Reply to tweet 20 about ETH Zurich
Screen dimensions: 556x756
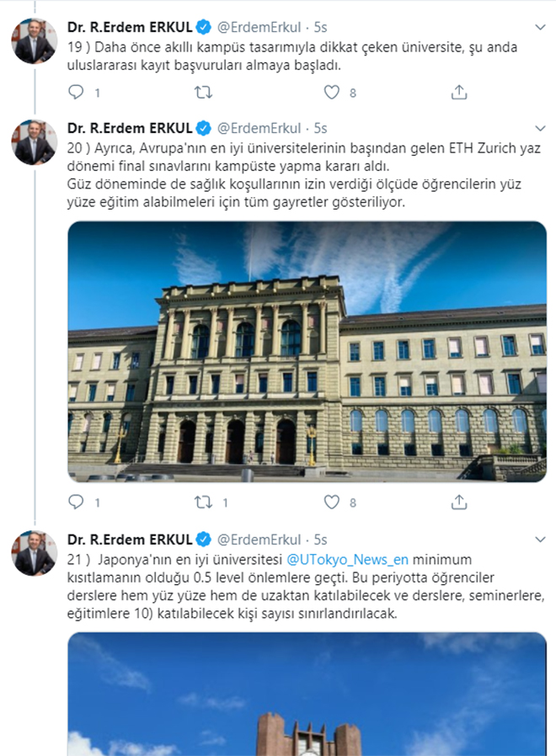77,502
